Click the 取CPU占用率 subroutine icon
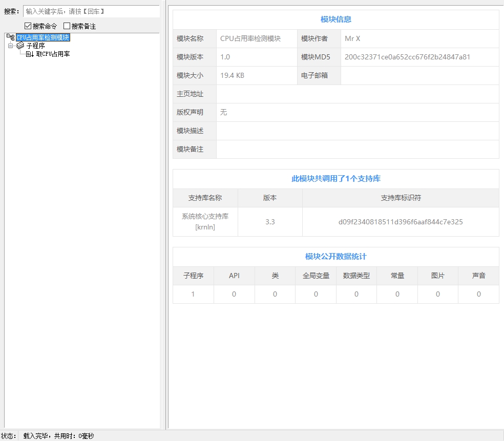The height and width of the screenshot is (441, 504). point(30,54)
